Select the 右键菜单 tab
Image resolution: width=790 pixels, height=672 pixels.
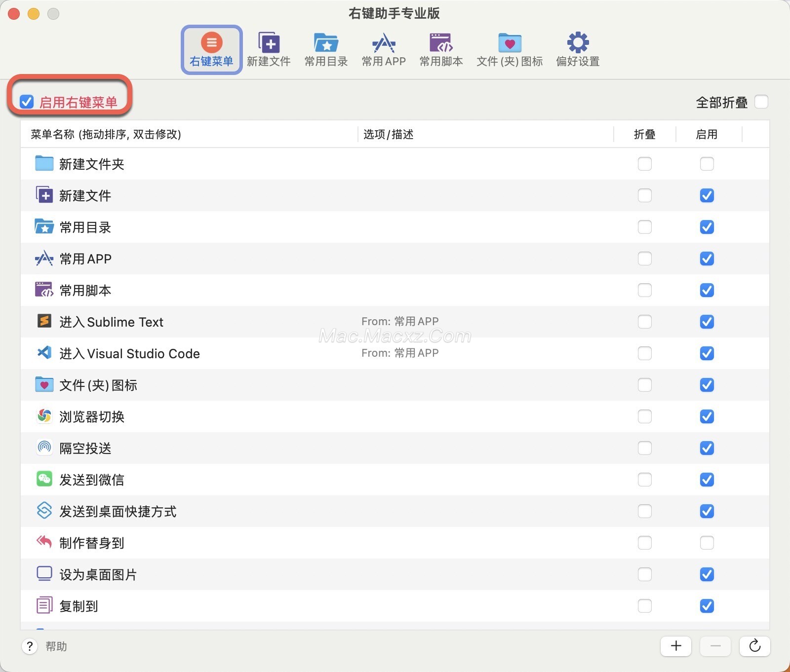click(x=211, y=49)
